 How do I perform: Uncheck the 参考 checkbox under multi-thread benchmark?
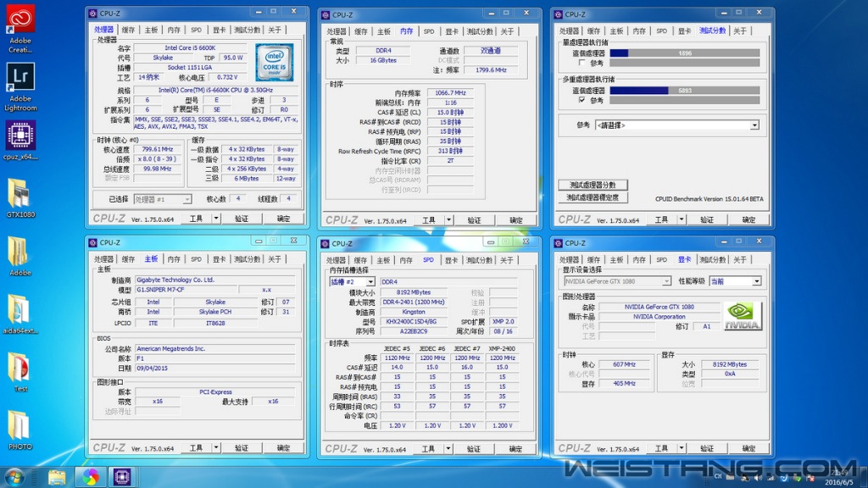click(x=581, y=100)
